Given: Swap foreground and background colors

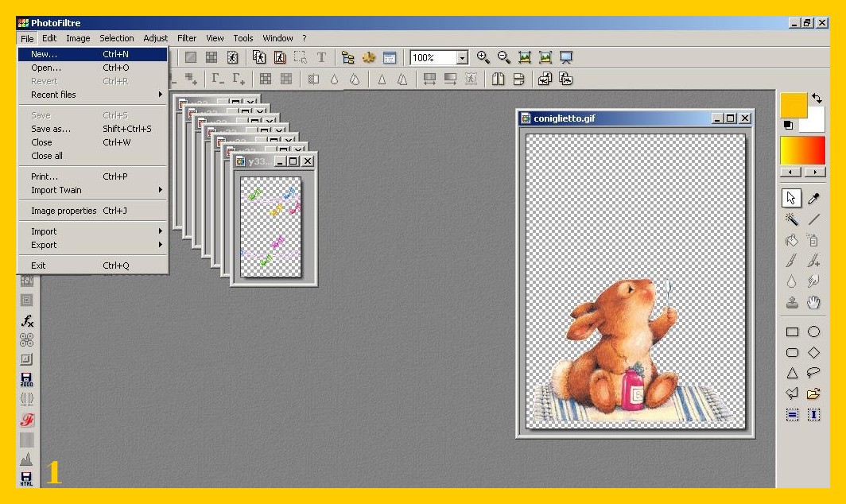Looking at the screenshot, I should coord(817,99).
